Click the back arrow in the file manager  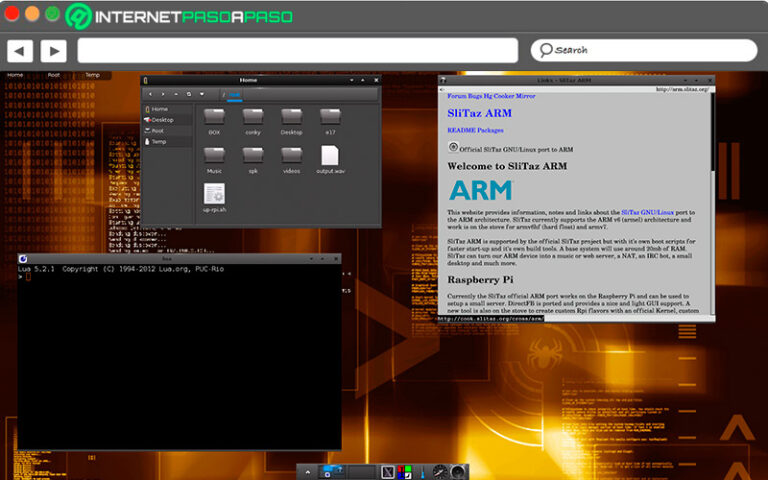pyautogui.click(x=149, y=94)
